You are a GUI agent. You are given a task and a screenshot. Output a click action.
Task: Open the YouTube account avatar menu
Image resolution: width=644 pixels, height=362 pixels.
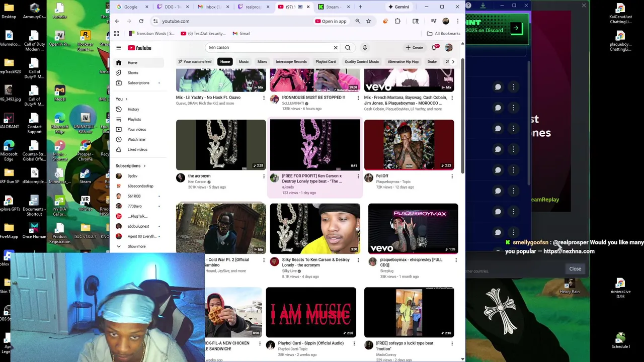[449, 48]
